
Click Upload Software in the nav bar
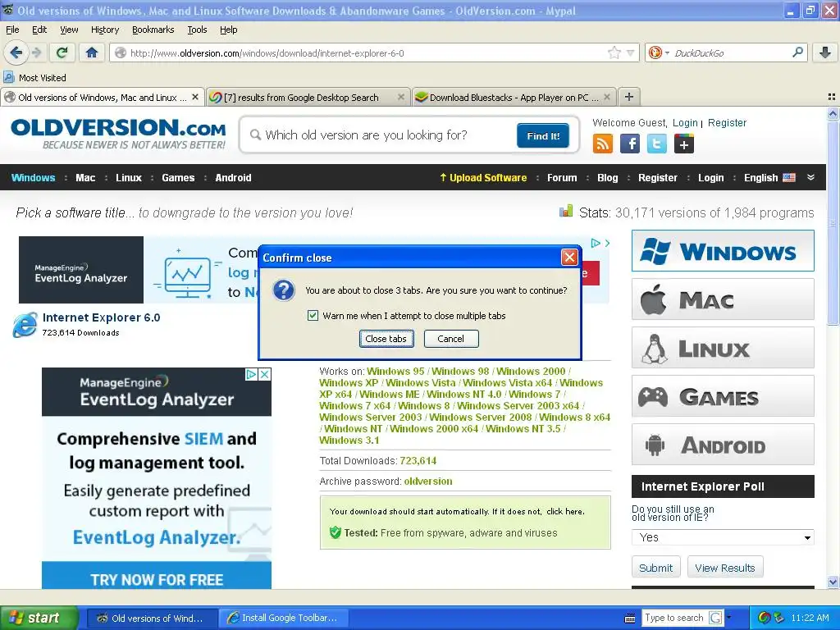(483, 177)
